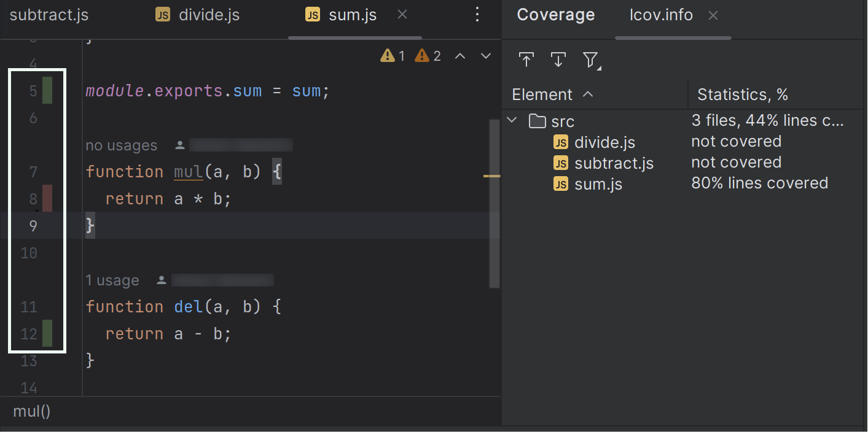The width and height of the screenshot is (868, 432).
Task: Click the JS file icon beside divide.js in Coverage tree
Action: (x=561, y=142)
